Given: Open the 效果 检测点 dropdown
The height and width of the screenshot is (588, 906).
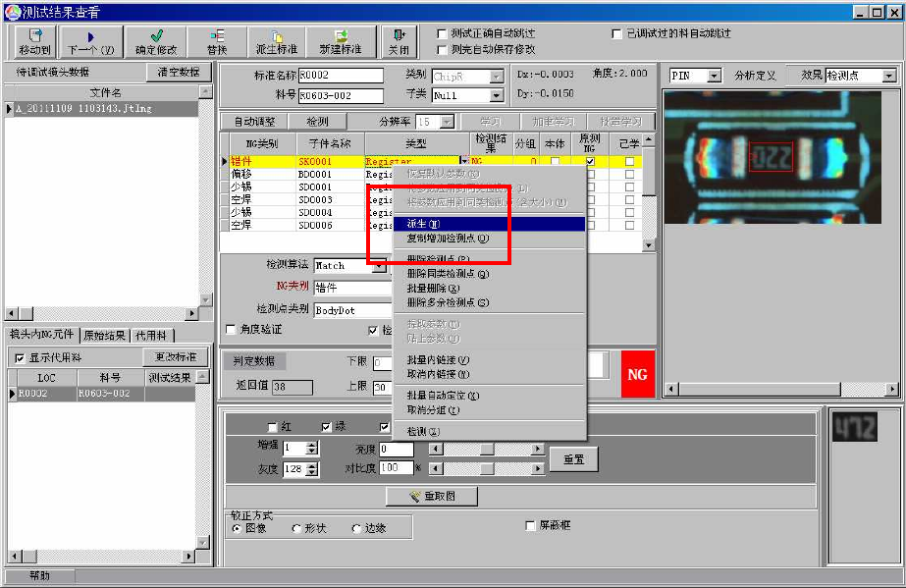Looking at the screenshot, I should click(x=889, y=76).
